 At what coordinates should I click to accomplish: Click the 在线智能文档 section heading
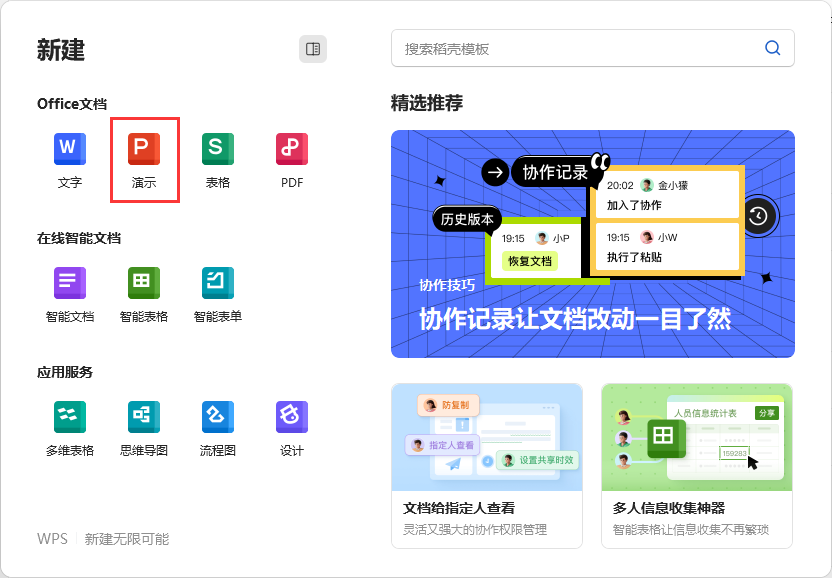[x=79, y=238]
